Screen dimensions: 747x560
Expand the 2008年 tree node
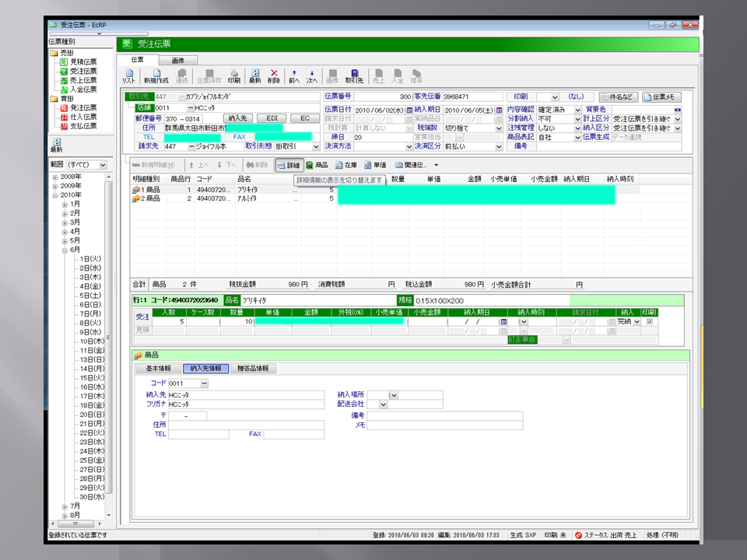tap(55, 177)
